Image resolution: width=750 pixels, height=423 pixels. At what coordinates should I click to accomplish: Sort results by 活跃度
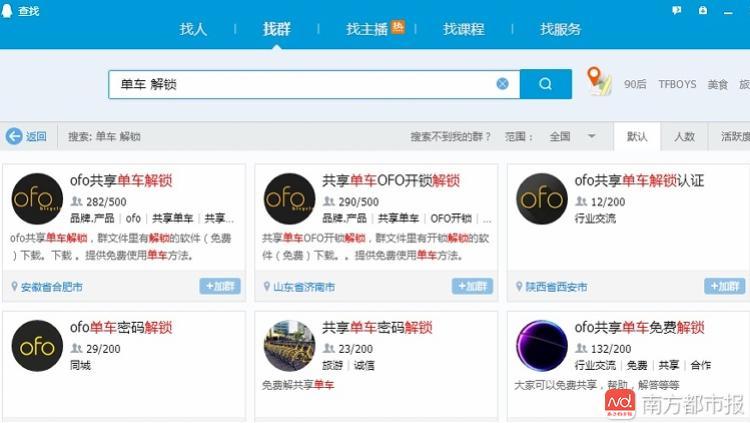(x=735, y=136)
